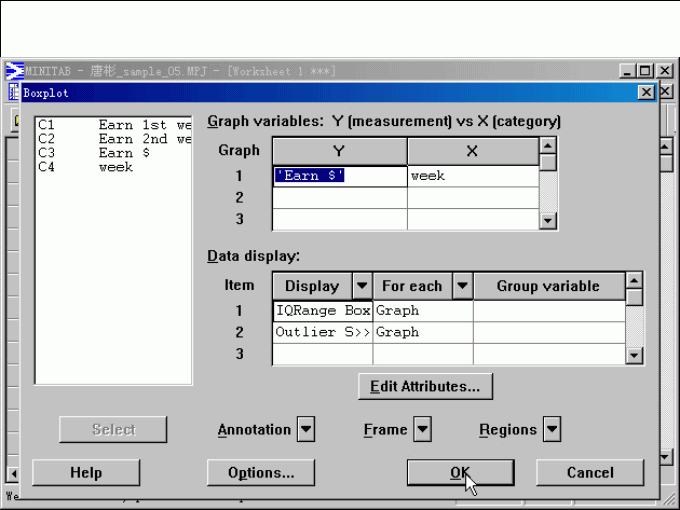Open the Display column dropdown arrow

click(362, 286)
